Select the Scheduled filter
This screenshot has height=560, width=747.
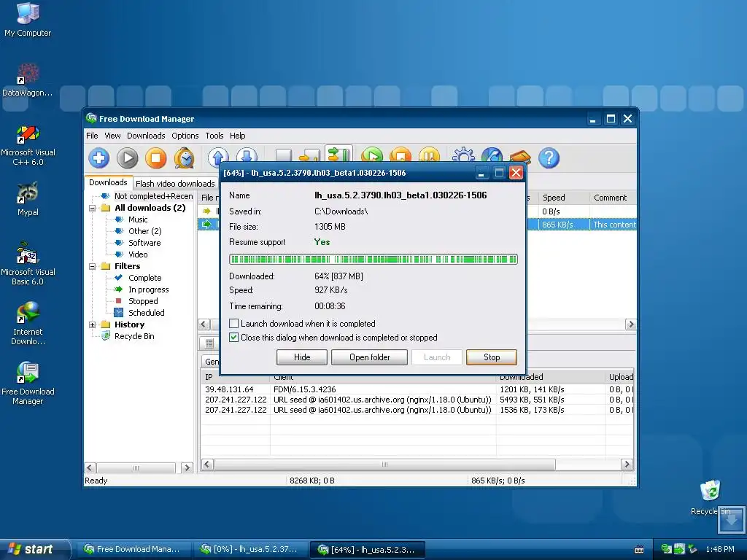point(146,313)
